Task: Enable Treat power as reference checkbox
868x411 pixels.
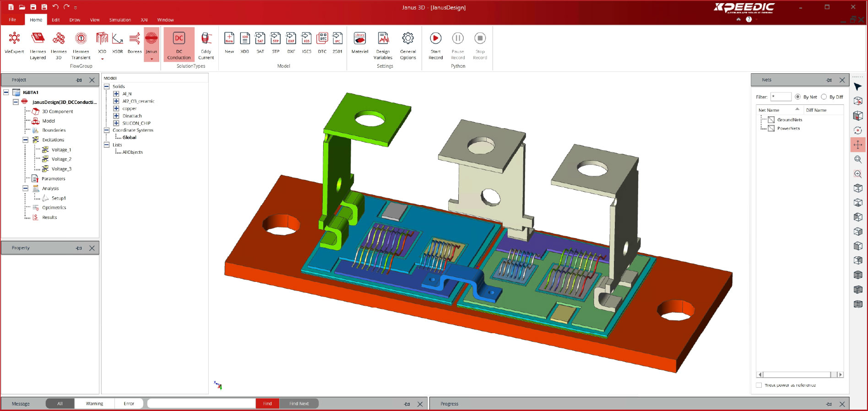Action: click(x=759, y=385)
